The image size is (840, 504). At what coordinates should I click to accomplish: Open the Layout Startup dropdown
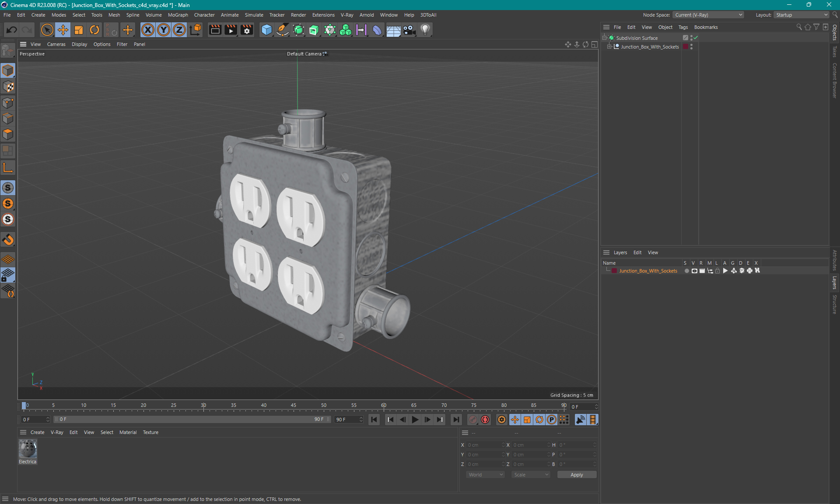click(801, 15)
